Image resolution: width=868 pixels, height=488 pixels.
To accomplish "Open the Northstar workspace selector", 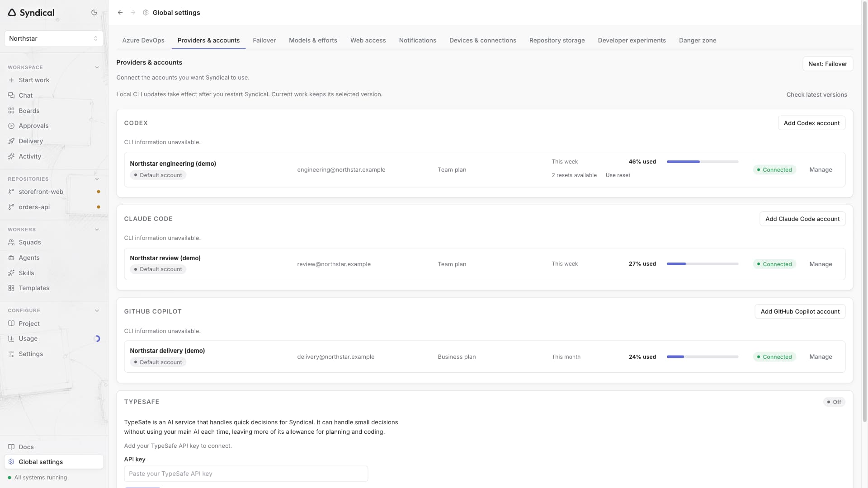I will pos(54,38).
